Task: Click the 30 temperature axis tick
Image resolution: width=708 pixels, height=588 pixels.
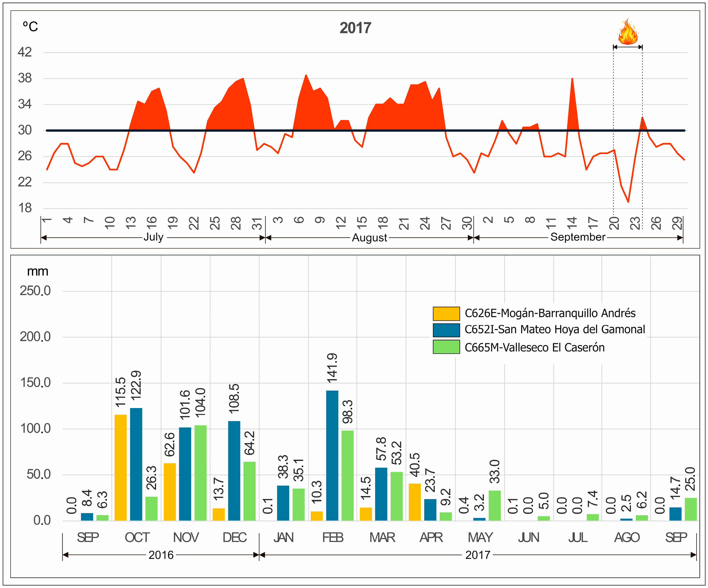Action: pyautogui.click(x=25, y=130)
